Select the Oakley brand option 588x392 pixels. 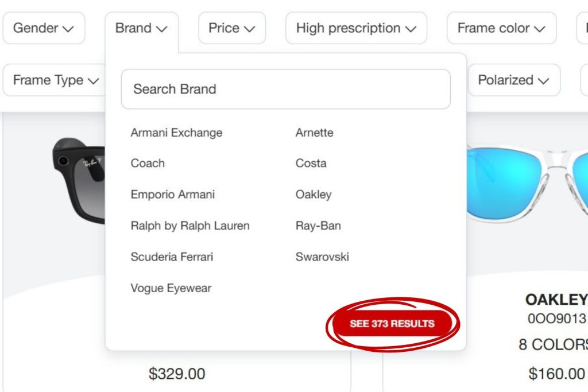click(314, 195)
